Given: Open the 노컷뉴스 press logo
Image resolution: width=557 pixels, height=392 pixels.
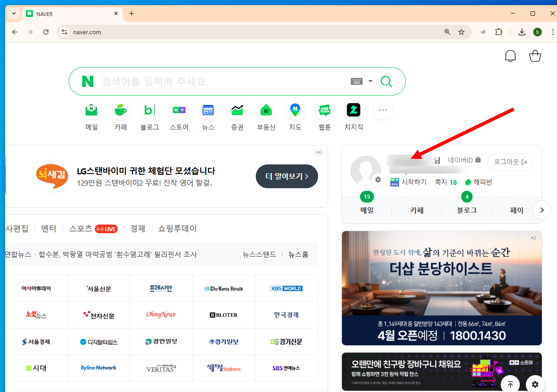Looking at the screenshot, I should [36, 315].
